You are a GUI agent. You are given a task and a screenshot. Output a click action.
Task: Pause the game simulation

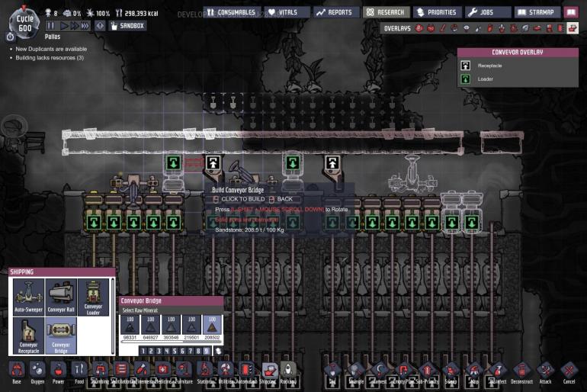pos(51,26)
